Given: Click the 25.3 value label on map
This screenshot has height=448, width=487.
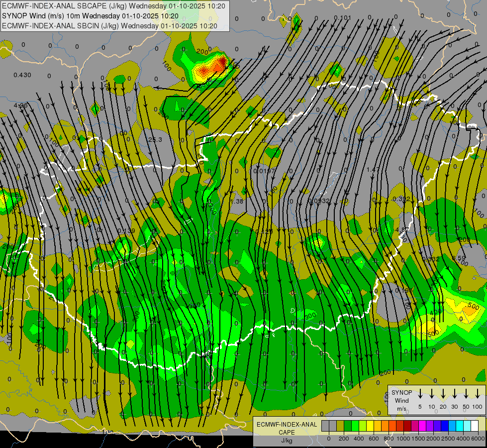Looking at the screenshot, I should pyautogui.click(x=155, y=140).
